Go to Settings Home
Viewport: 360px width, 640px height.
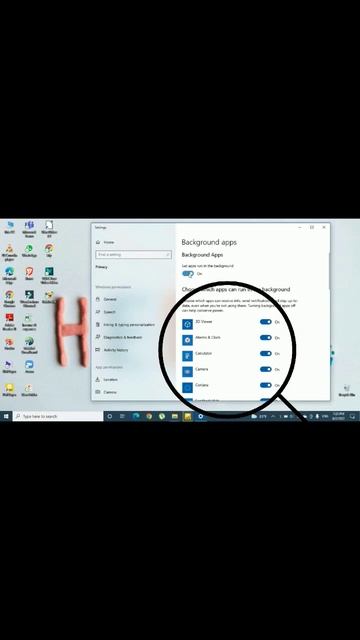(x=105, y=242)
